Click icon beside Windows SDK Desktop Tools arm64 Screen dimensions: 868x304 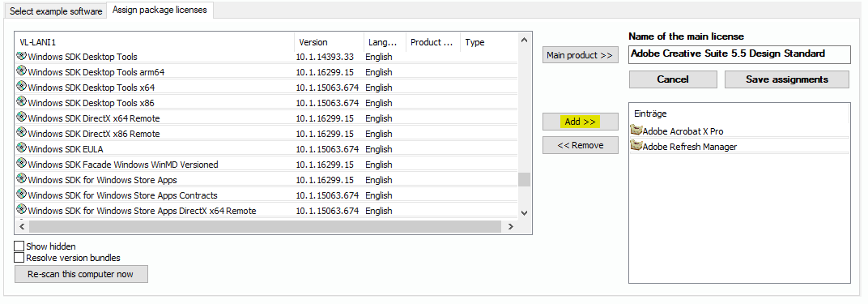click(22, 71)
